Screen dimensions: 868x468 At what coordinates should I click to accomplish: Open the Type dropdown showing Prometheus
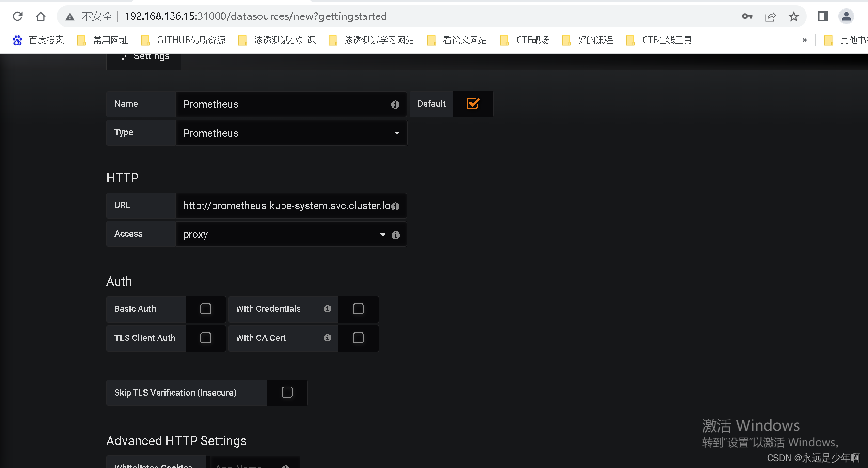coord(291,133)
